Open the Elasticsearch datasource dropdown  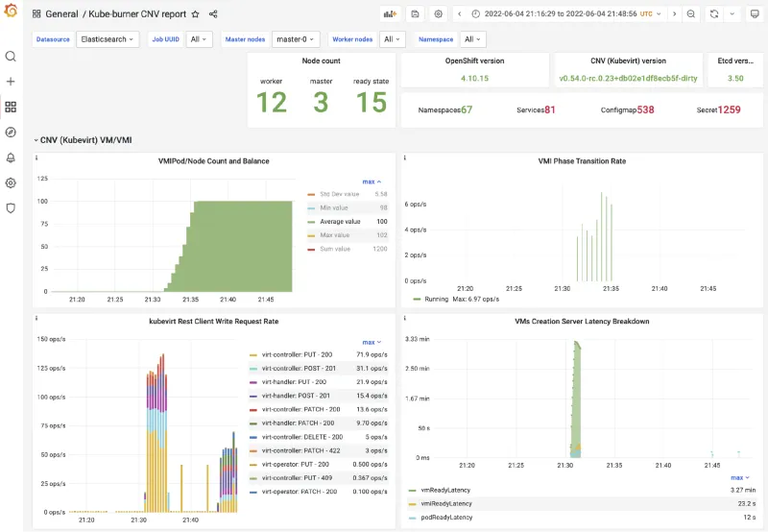(108, 39)
